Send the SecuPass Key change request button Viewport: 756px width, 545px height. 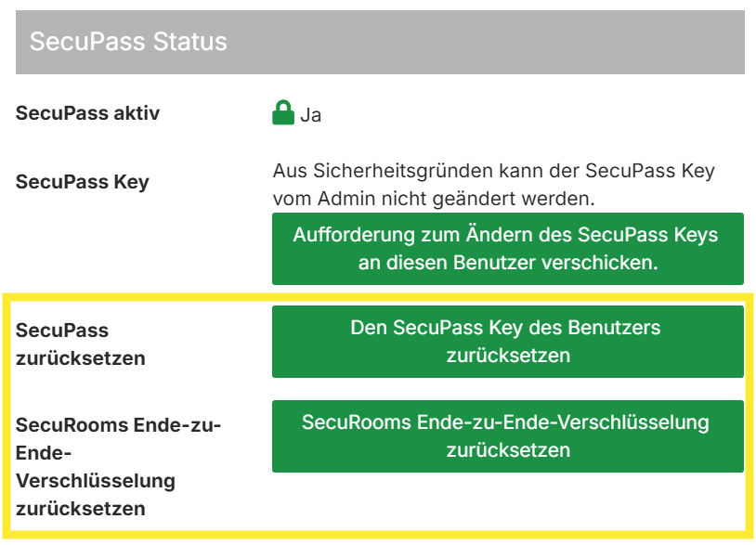(x=507, y=248)
